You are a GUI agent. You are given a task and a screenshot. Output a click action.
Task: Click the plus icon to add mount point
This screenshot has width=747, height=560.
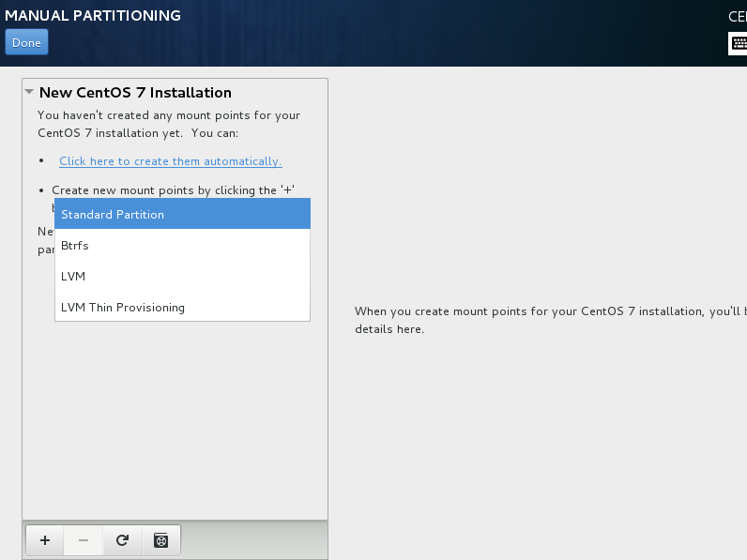45,540
